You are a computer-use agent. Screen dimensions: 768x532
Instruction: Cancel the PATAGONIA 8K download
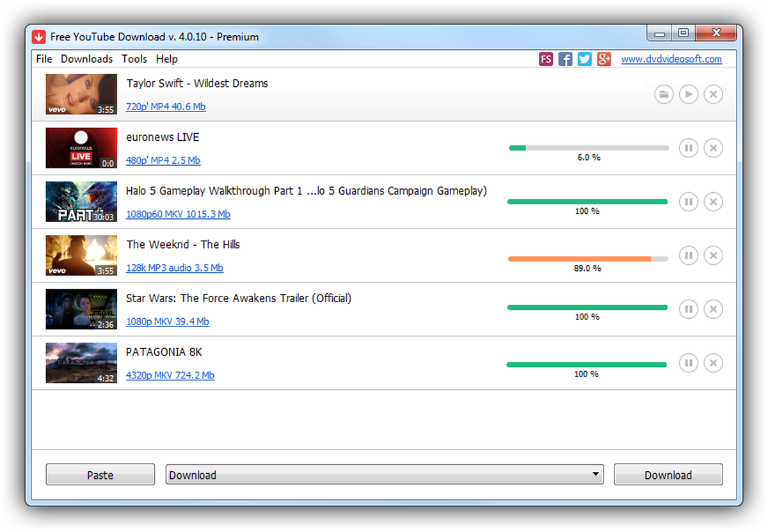click(713, 363)
